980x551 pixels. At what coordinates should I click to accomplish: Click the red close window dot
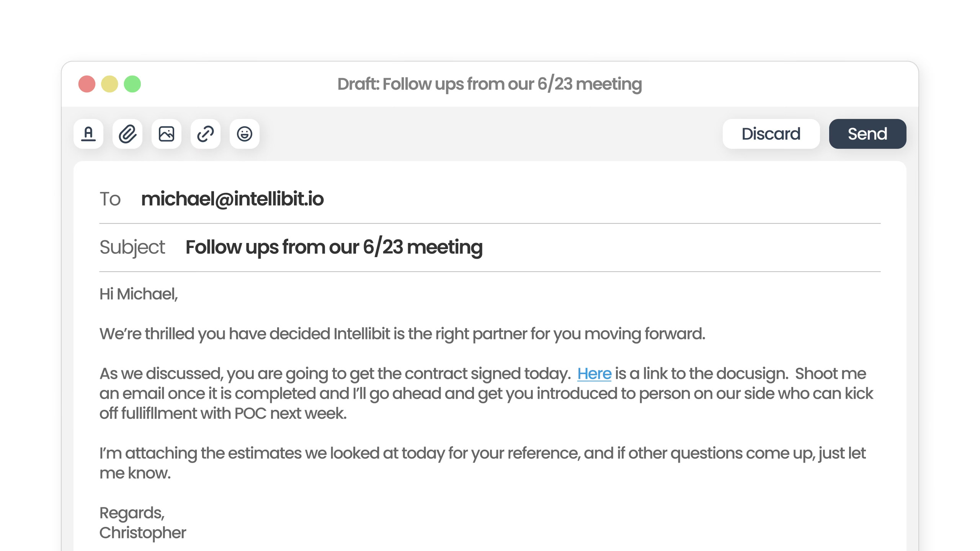click(x=87, y=84)
